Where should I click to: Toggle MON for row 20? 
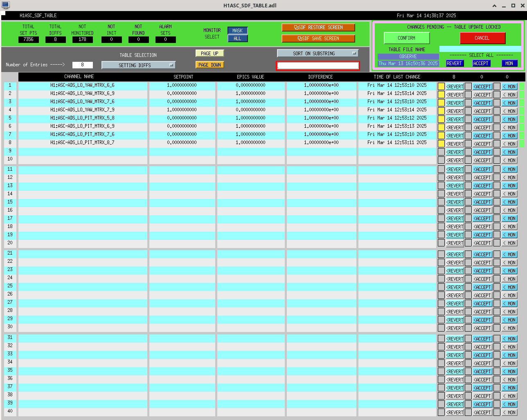(510, 243)
